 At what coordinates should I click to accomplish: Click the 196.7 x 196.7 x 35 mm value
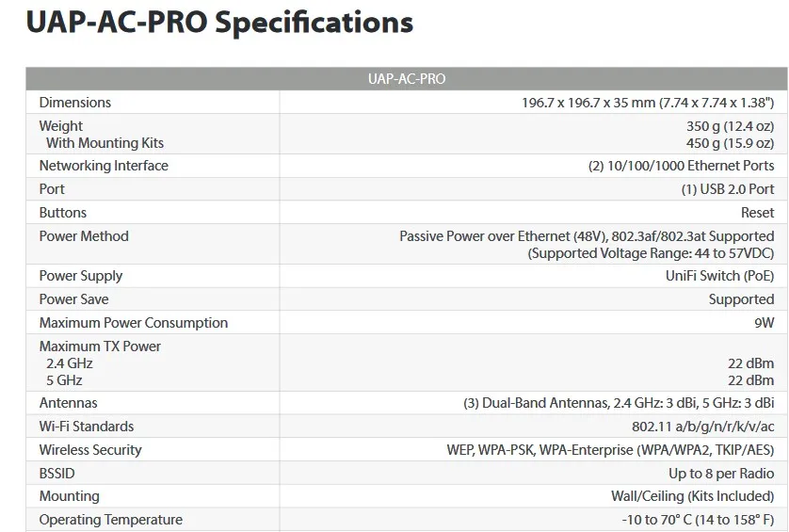647,103
